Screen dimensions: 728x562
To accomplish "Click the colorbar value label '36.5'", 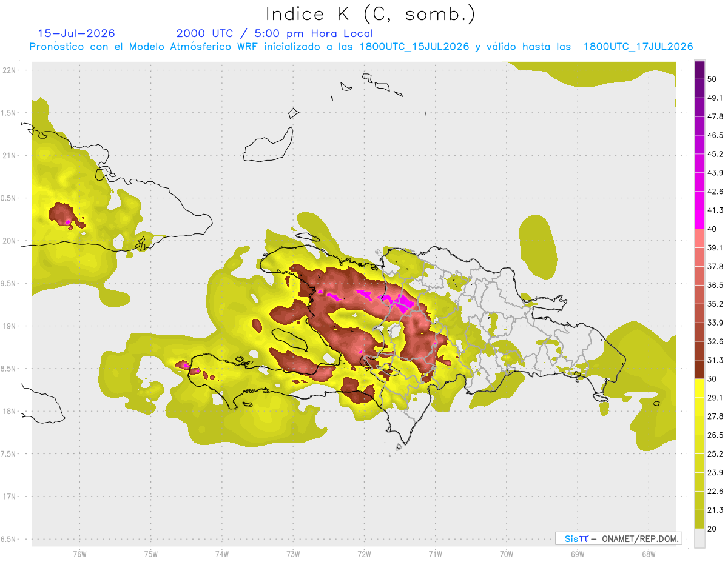I will point(715,286).
